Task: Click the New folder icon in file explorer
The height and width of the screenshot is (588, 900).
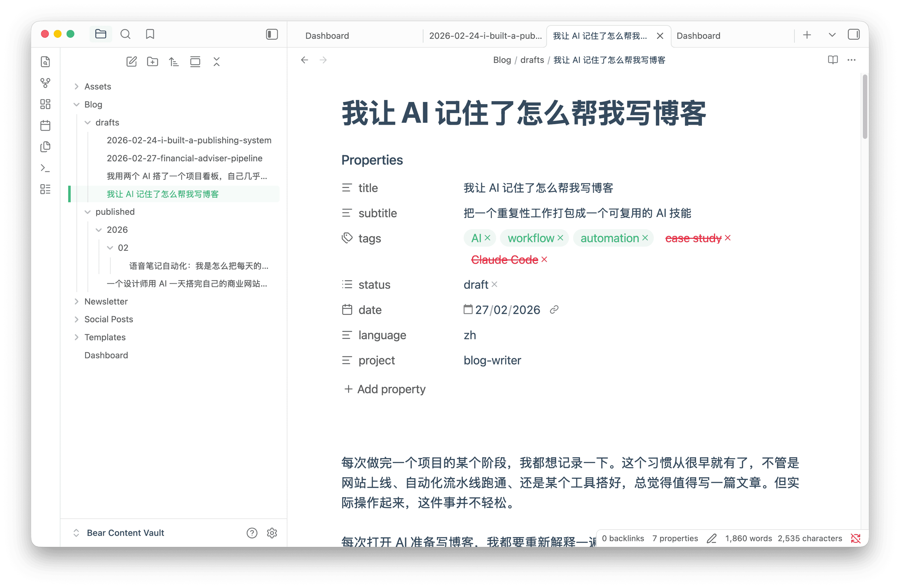Action: (x=152, y=61)
